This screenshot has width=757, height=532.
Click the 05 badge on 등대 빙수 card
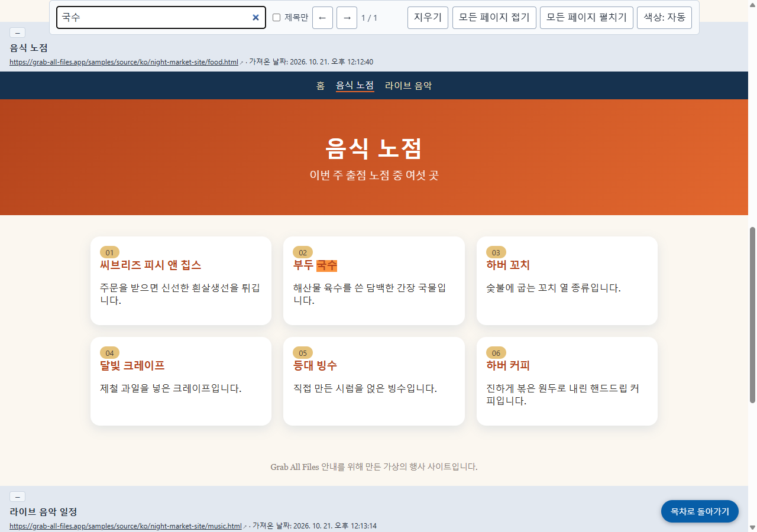pos(303,353)
